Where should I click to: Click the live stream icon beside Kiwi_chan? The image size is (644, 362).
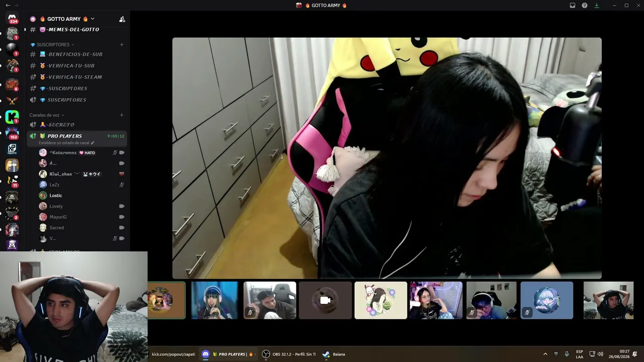tap(121, 174)
